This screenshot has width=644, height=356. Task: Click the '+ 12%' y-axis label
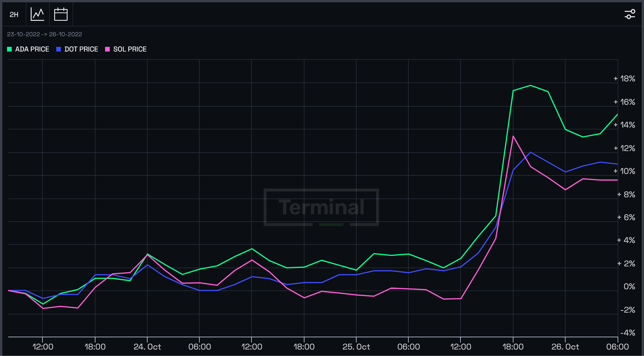[x=624, y=148]
